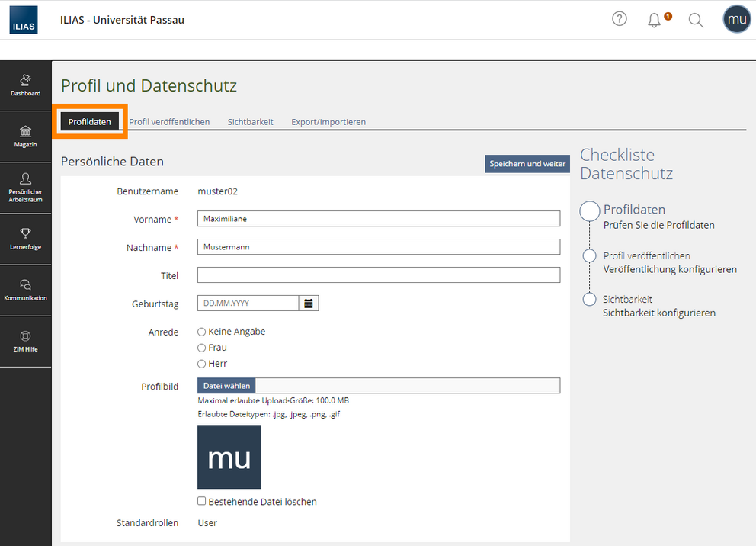Click Maximal erlaubte Upload-Größe text
Image resolution: width=756 pixels, height=546 pixels.
tap(274, 400)
